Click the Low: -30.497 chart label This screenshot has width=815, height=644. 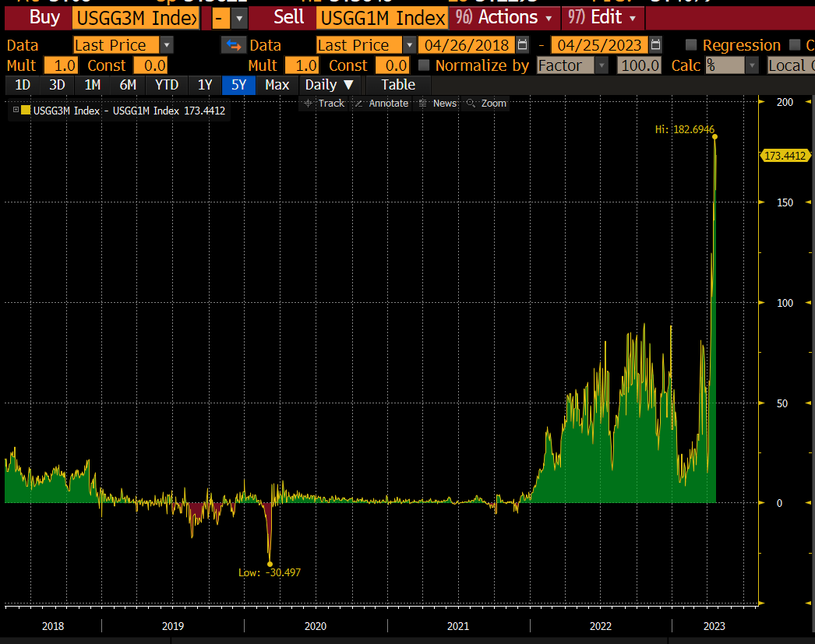point(270,572)
